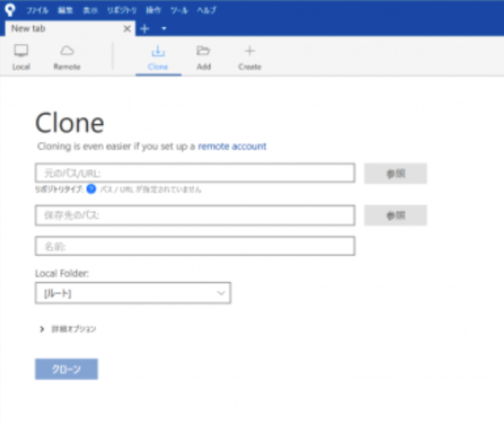Click the Sourcetree logo icon
Screen dimensions: 504x426
point(10,10)
